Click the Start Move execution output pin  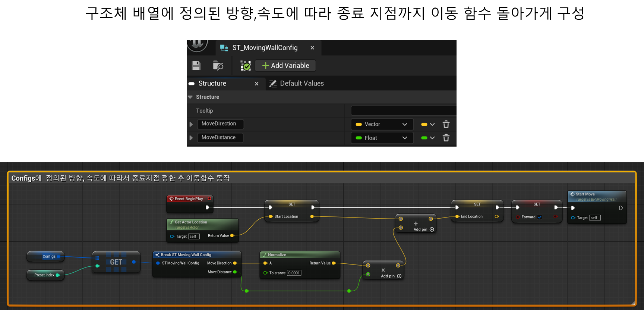click(621, 208)
